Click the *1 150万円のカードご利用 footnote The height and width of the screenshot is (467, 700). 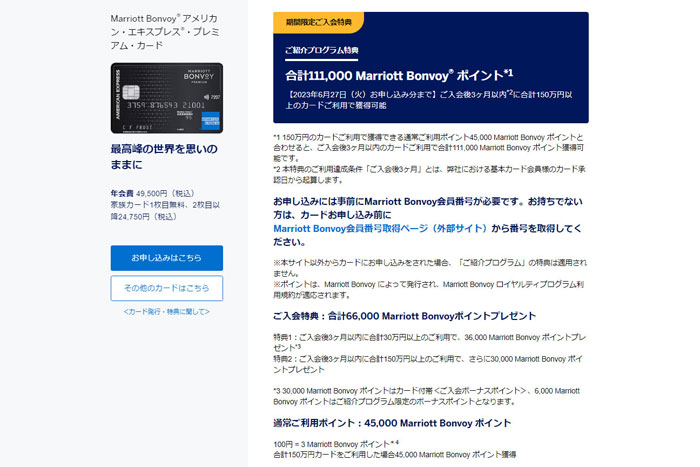pos(429,148)
